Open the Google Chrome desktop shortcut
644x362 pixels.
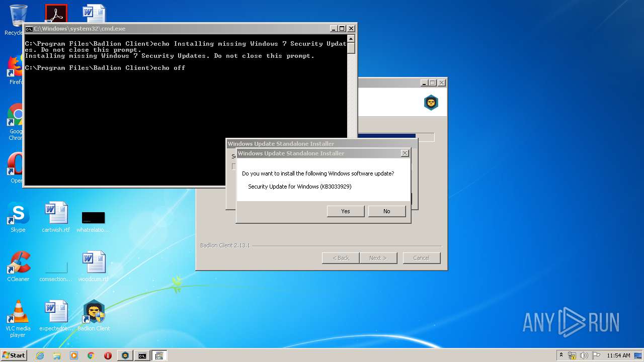pos(16,122)
